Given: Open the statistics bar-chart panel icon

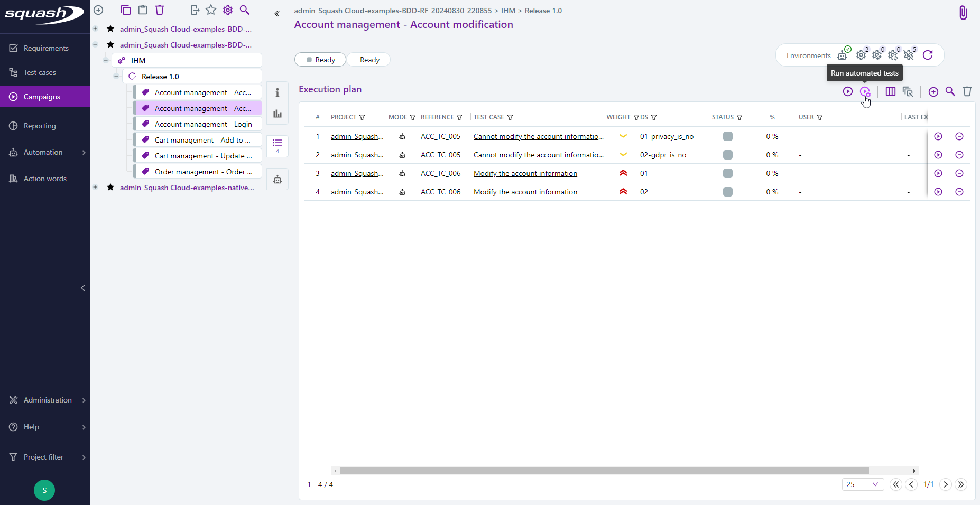Looking at the screenshot, I should (x=278, y=114).
